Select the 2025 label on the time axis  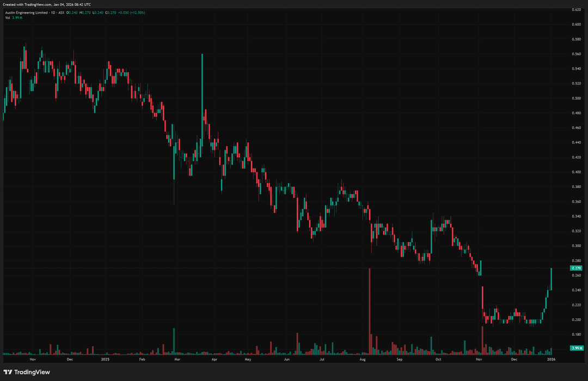(105, 360)
